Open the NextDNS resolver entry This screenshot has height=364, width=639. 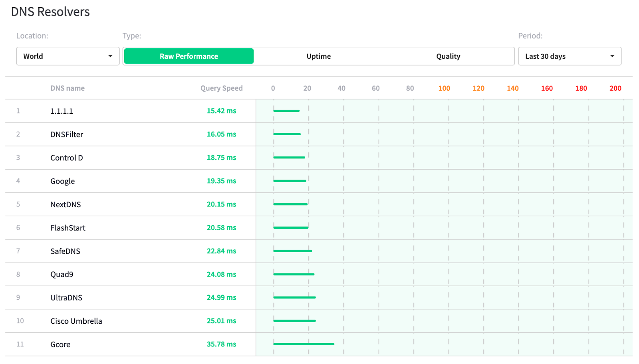(x=65, y=204)
